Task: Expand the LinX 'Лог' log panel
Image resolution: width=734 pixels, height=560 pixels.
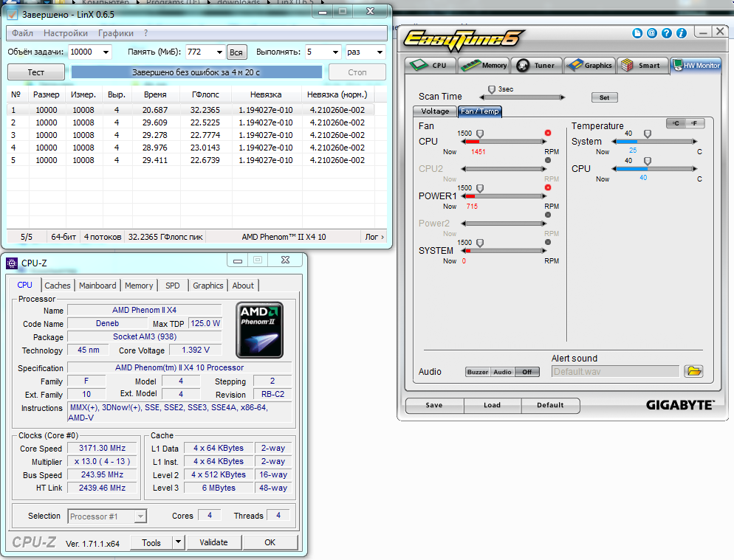Action: pyautogui.click(x=374, y=237)
